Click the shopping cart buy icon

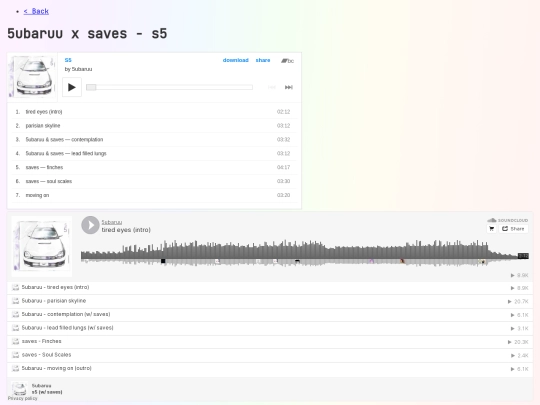coord(491,229)
